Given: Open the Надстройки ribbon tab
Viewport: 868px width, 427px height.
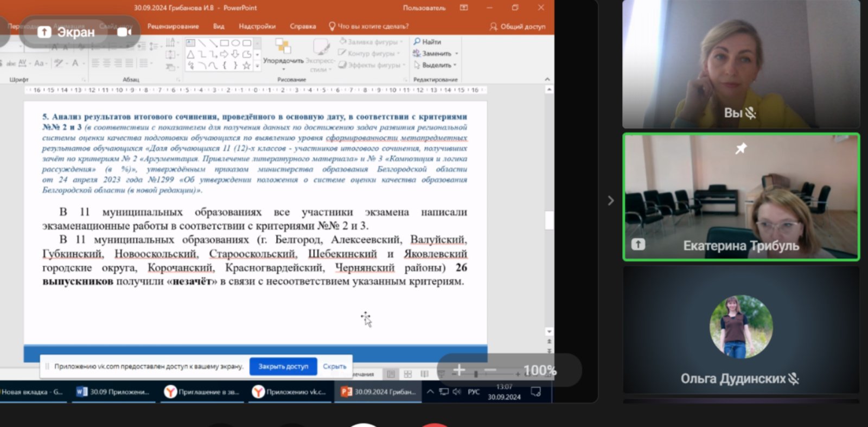Looking at the screenshot, I should pos(257,26).
